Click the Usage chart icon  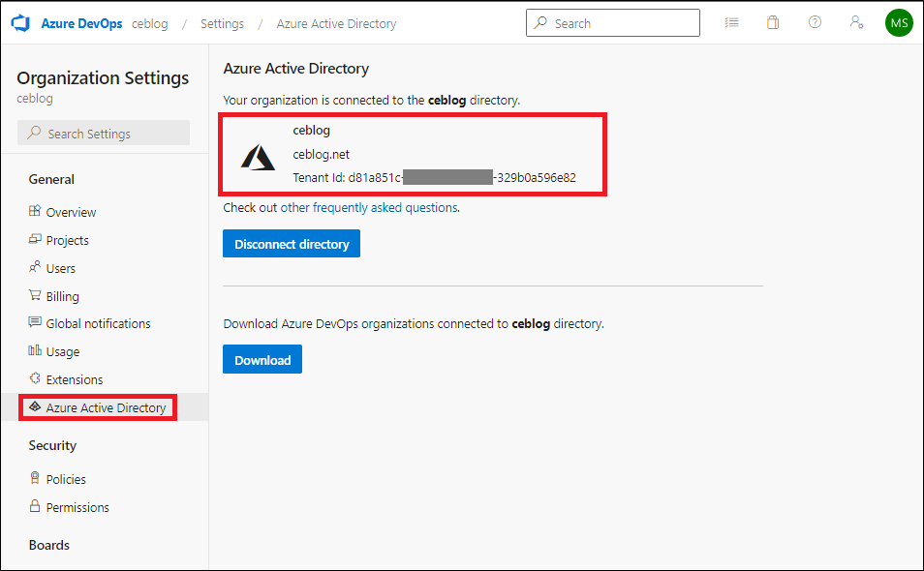pyautogui.click(x=35, y=350)
